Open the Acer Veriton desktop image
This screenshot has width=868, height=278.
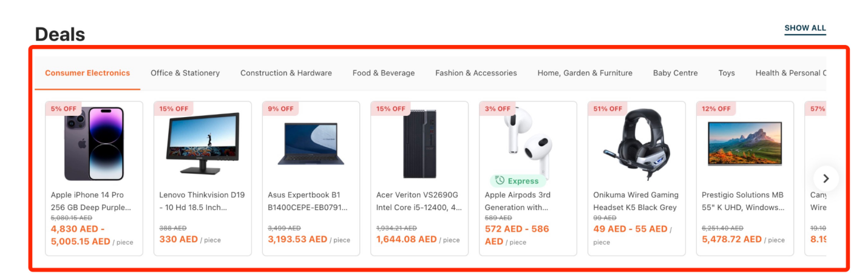coord(419,144)
